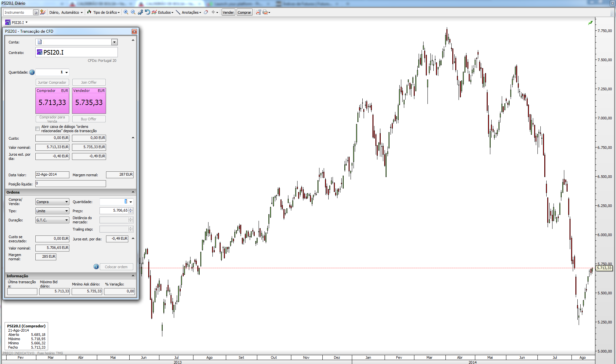
Task: Open the PSI20.I chart instrument dropdown arrow
Action: (x=27, y=22)
